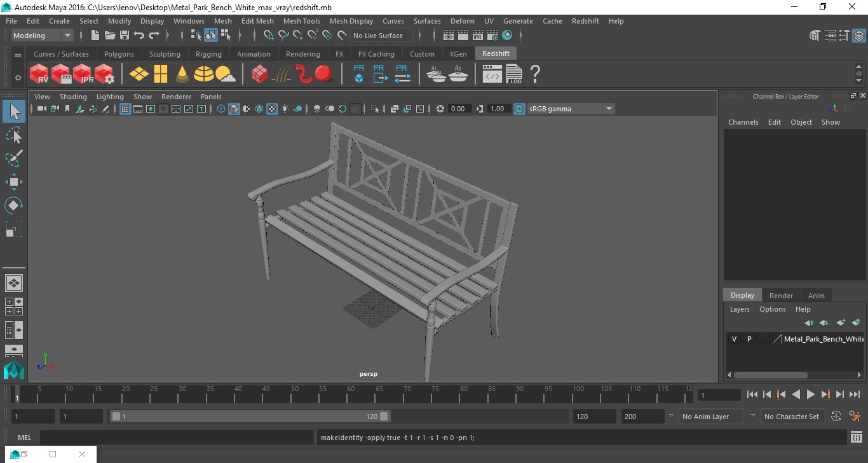This screenshot has width=868, height=463.
Task: Click the Redshift IPR shelf icon
Action: coord(83,74)
